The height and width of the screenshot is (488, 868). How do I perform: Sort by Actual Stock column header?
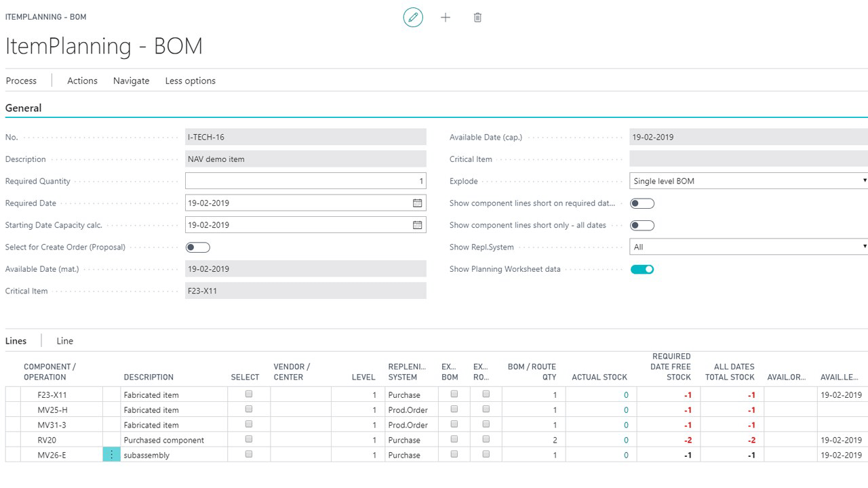pos(599,377)
